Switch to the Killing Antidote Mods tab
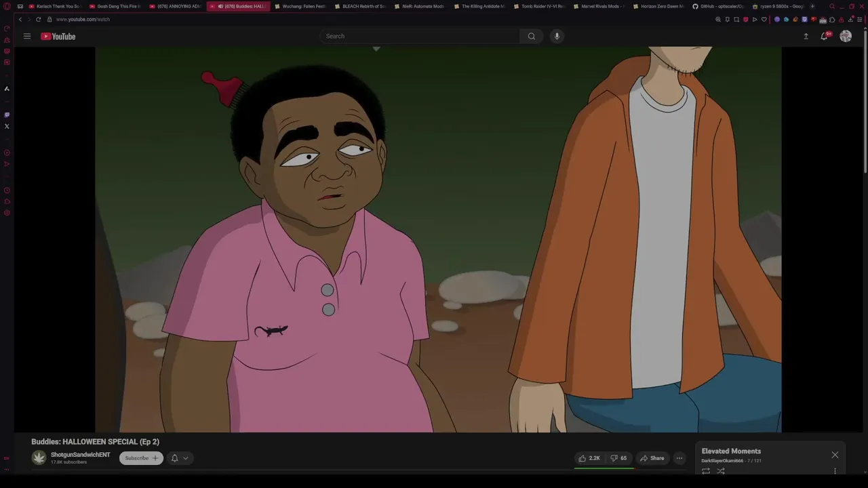 [479, 6]
